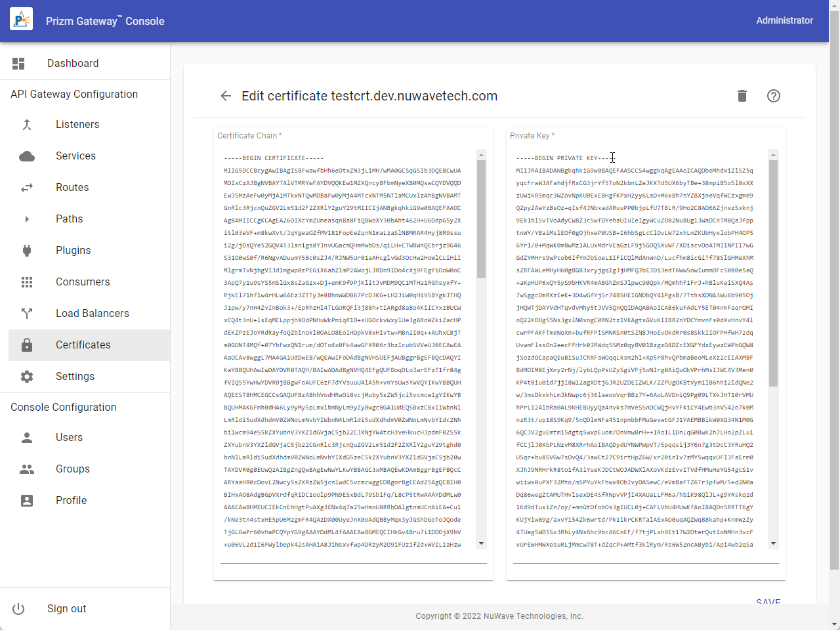This screenshot has width=840, height=630.
Task: Click the Listeners icon in sidebar
Action: coord(27,125)
